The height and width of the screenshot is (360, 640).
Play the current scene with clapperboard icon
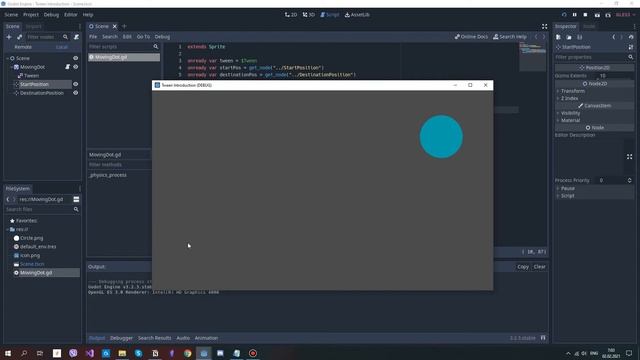click(597, 15)
